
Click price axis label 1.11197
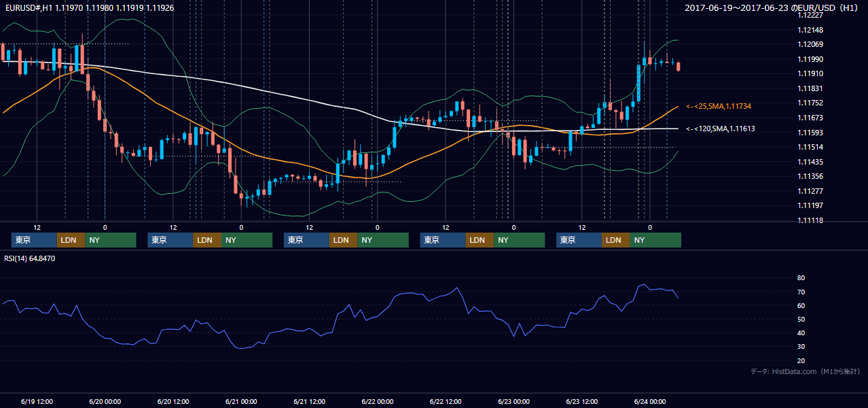811,205
